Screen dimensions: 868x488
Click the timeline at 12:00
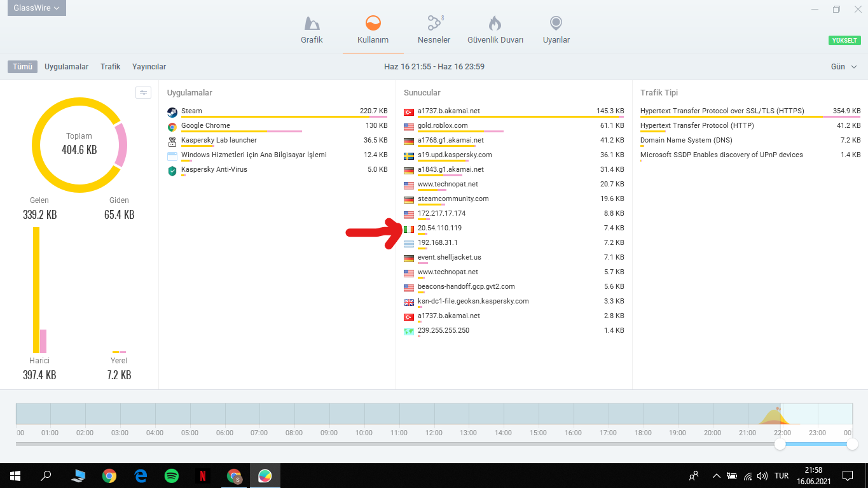pyautogui.click(x=434, y=433)
